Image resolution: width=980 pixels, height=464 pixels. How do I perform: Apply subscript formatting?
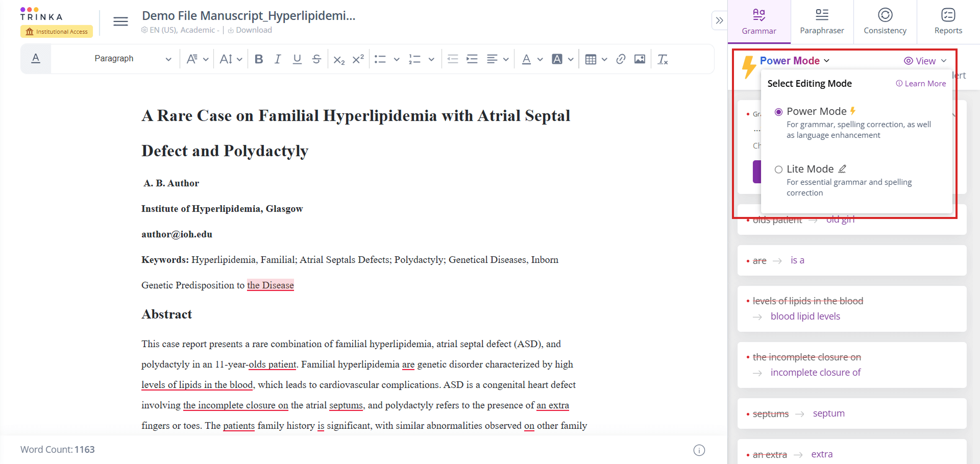coord(339,60)
